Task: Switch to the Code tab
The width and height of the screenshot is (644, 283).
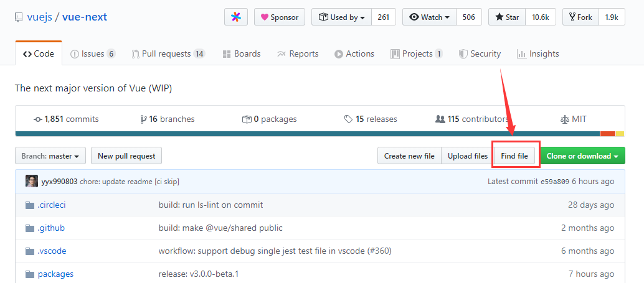Action: click(x=39, y=53)
